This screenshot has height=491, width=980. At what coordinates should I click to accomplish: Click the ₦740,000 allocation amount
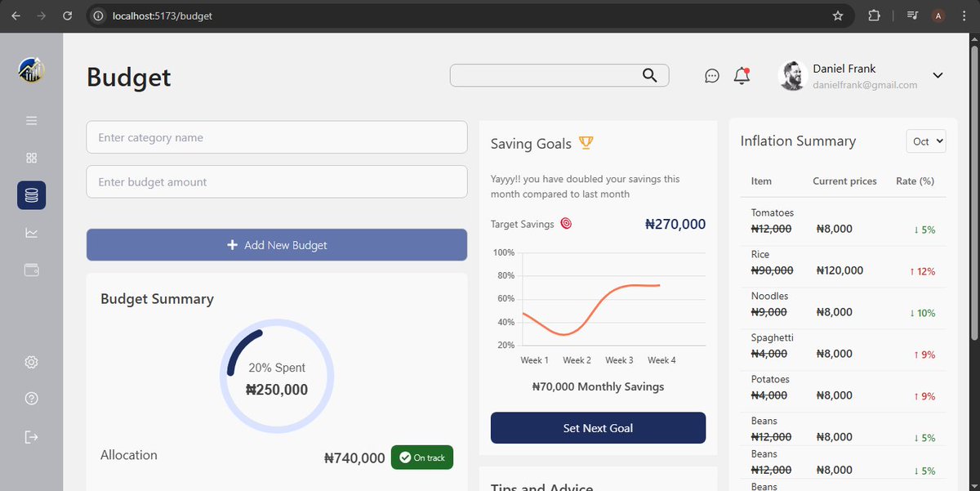click(354, 458)
